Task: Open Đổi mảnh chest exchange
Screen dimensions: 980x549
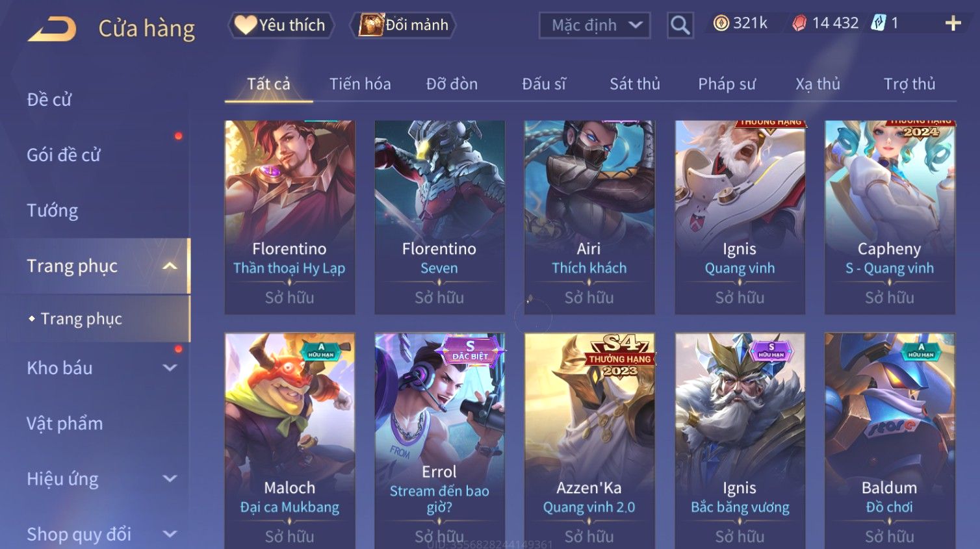Action: point(403,25)
